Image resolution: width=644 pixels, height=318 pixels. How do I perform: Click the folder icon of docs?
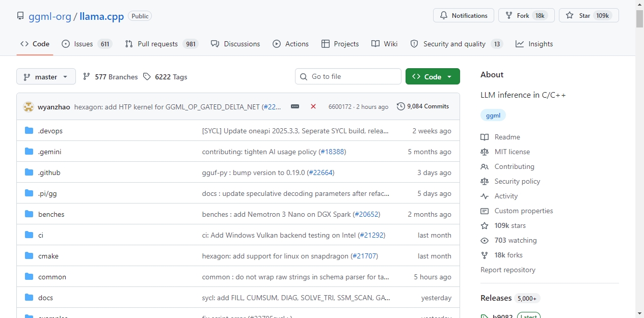(29, 298)
